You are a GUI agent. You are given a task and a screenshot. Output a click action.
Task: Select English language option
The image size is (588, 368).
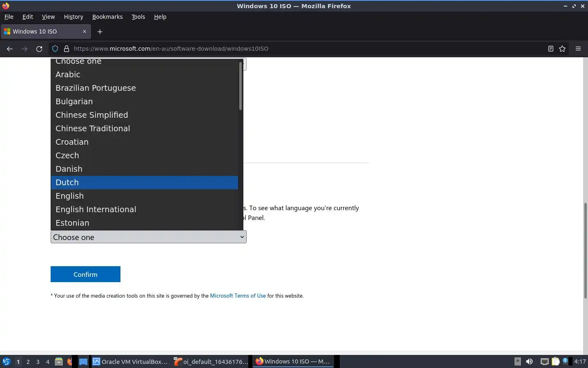[x=145, y=196]
